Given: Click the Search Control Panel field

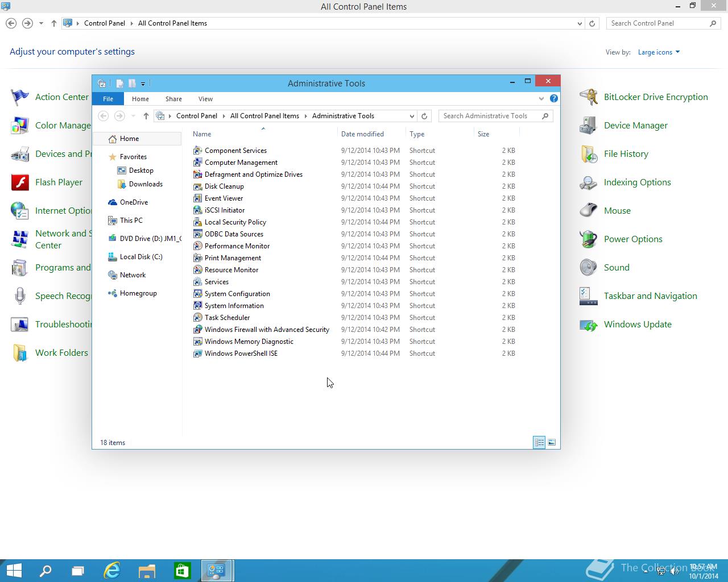Looking at the screenshot, I should pyautogui.click(x=664, y=23).
